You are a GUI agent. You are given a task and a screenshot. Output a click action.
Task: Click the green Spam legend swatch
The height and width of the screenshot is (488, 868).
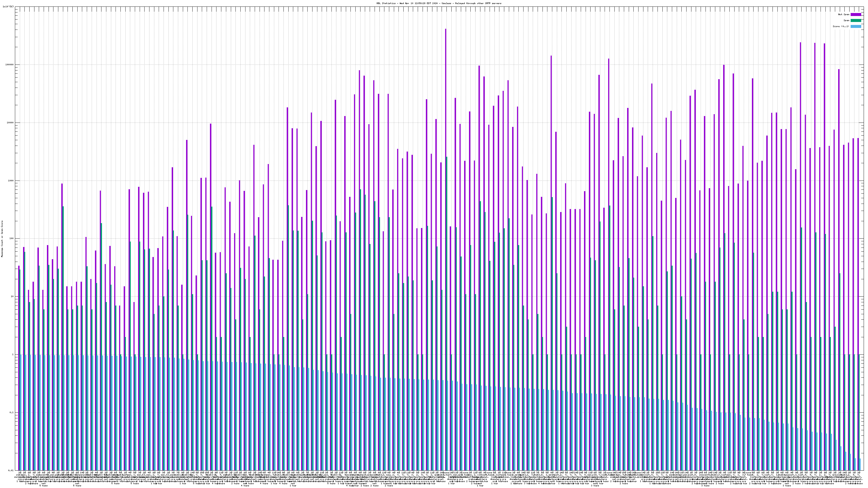[856, 21]
